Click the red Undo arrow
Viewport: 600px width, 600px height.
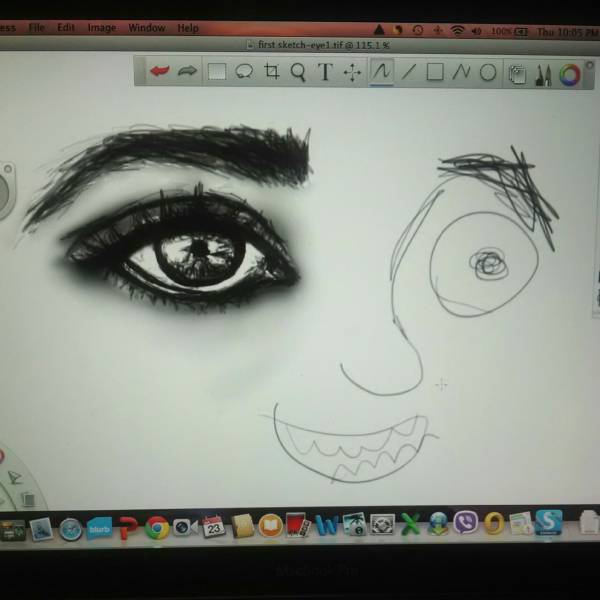pos(159,71)
